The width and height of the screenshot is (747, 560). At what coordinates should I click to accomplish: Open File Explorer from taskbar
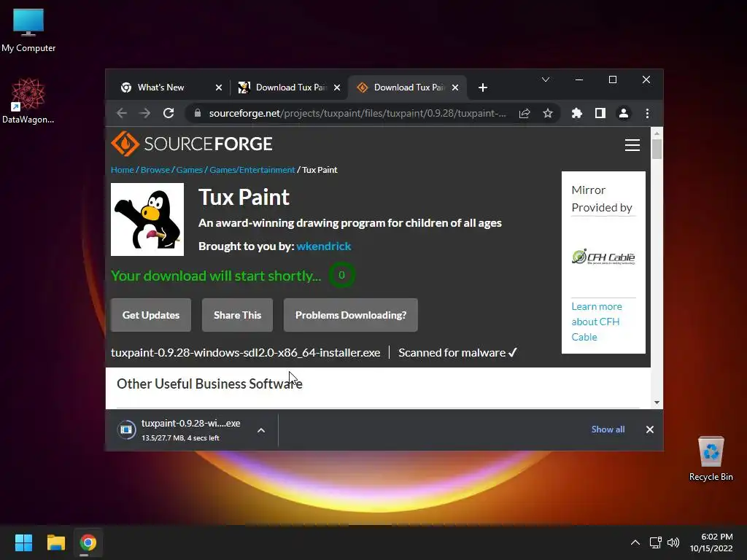pyautogui.click(x=55, y=542)
